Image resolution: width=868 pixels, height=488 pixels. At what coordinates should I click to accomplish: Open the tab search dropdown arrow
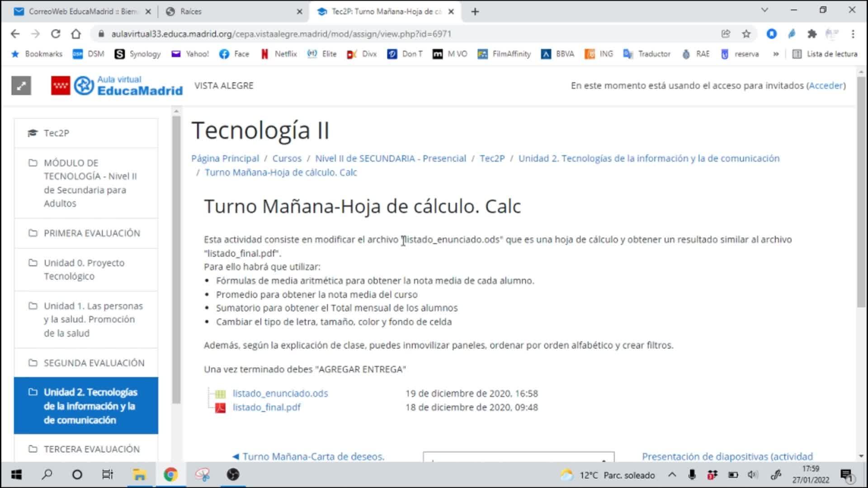point(764,10)
